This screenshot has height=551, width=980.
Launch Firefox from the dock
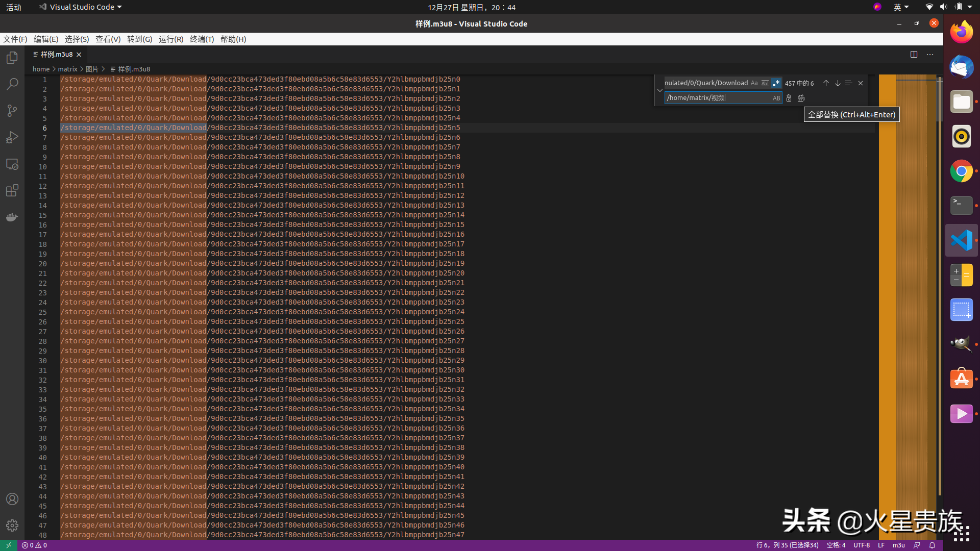coord(962,32)
